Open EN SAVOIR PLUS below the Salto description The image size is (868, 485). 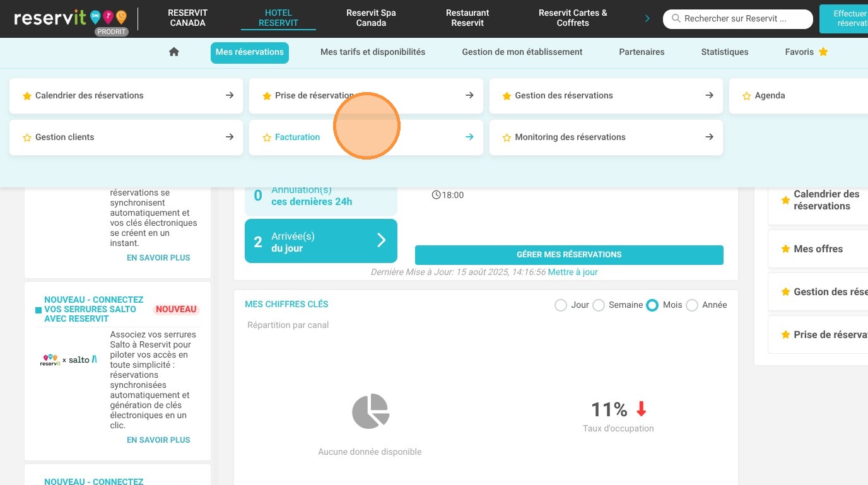pyautogui.click(x=158, y=440)
